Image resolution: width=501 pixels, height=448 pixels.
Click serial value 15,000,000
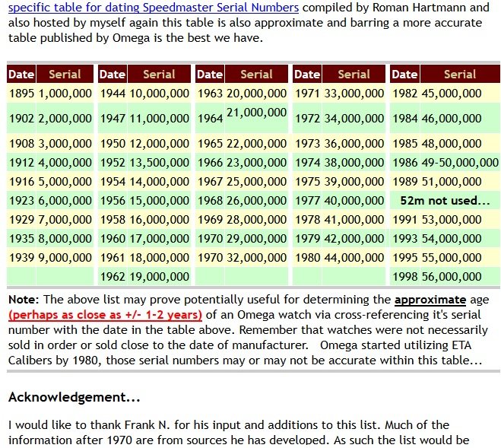[159, 201]
